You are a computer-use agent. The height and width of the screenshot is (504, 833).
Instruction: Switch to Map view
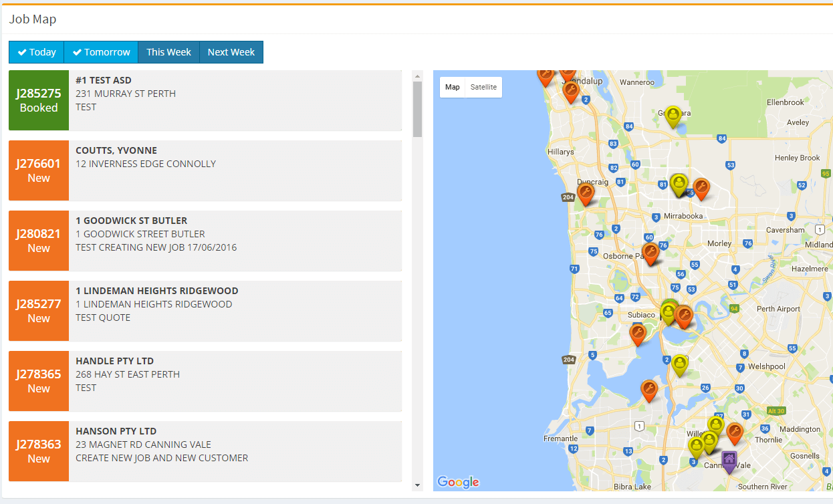[x=452, y=87]
